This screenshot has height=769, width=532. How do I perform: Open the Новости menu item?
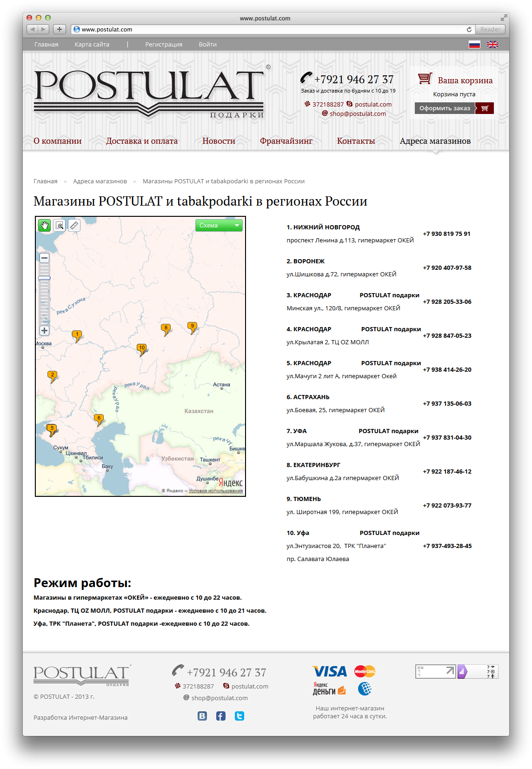coord(219,141)
